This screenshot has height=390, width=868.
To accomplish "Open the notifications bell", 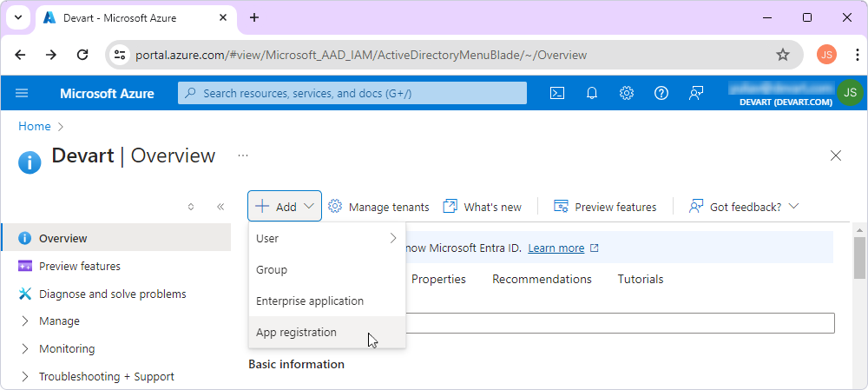I will [x=592, y=93].
